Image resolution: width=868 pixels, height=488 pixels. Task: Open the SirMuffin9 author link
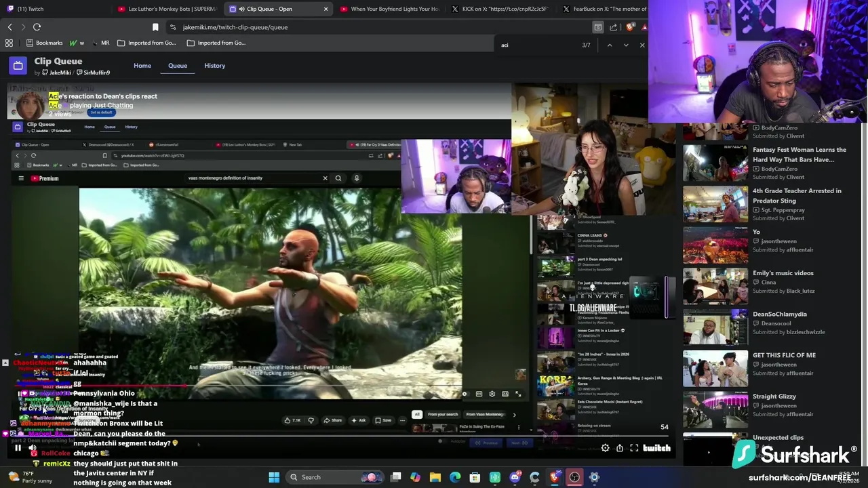point(94,73)
